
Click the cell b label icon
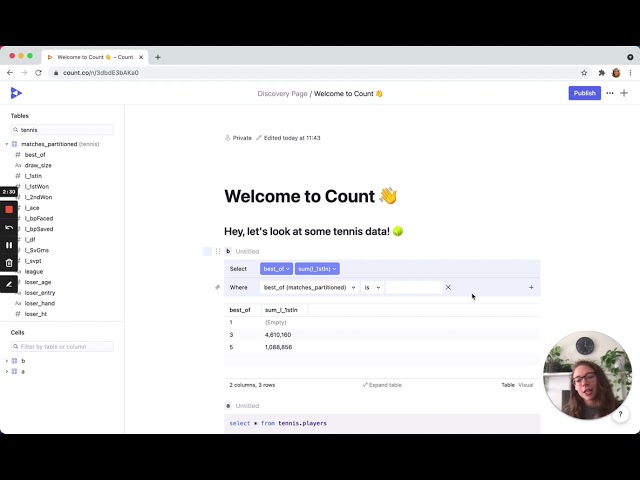(228, 251)
